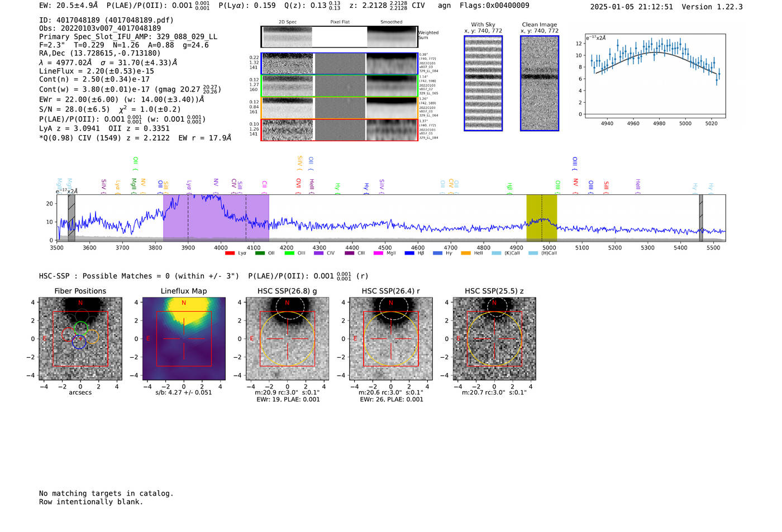Select the red-bordered fiber spectrum row
This screenshot has height=532, width=782.
click(339, 130)
